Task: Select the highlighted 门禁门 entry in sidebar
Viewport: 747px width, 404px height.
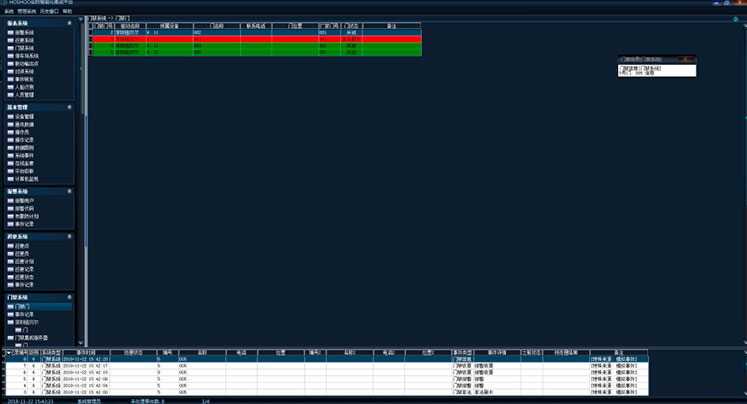Action: (x=23, y=306)
